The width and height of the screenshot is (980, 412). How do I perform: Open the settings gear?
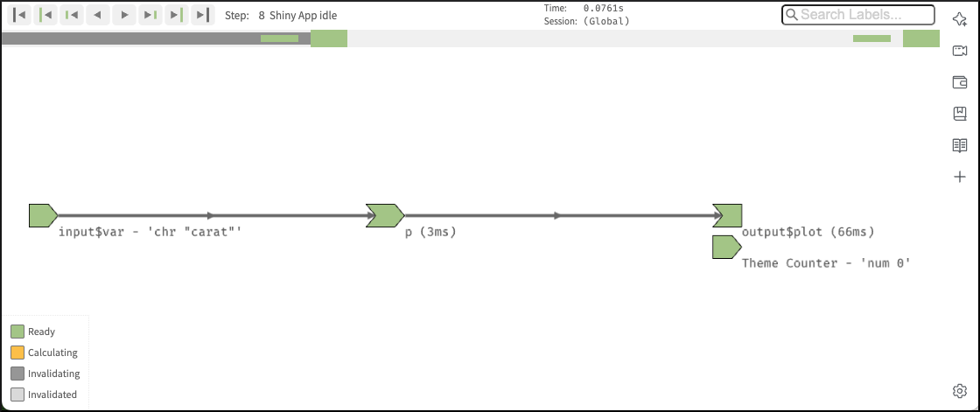(x=959, y=390)
